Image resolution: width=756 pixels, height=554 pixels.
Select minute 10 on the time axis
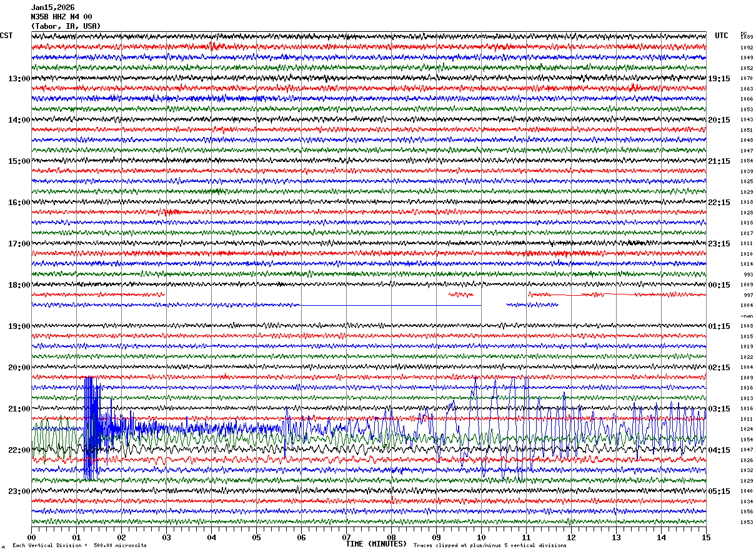point(481,537)
